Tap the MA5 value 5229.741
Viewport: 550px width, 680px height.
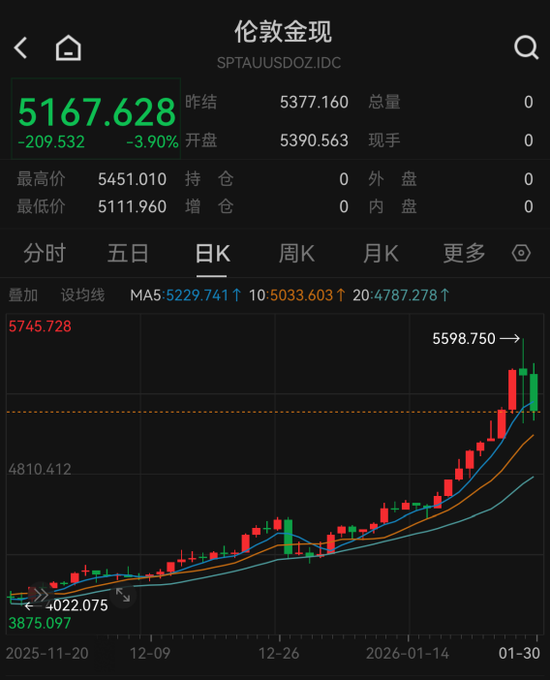click(197, 295)
